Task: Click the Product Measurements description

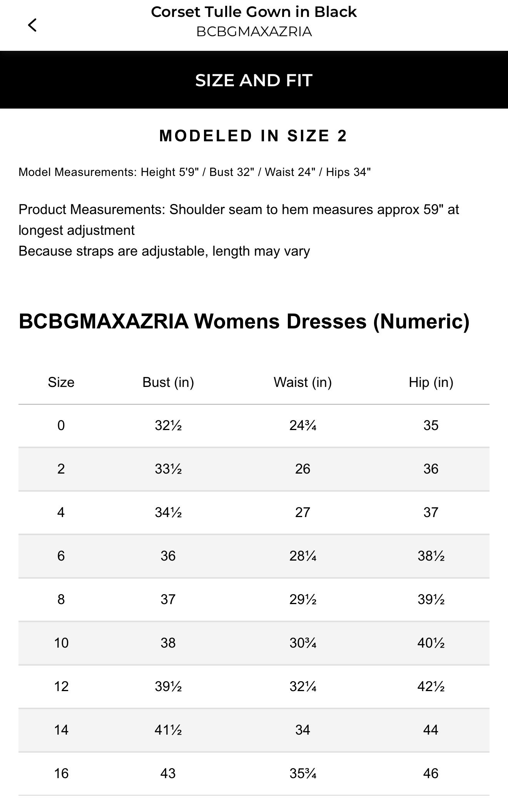Action: (239, 230)
